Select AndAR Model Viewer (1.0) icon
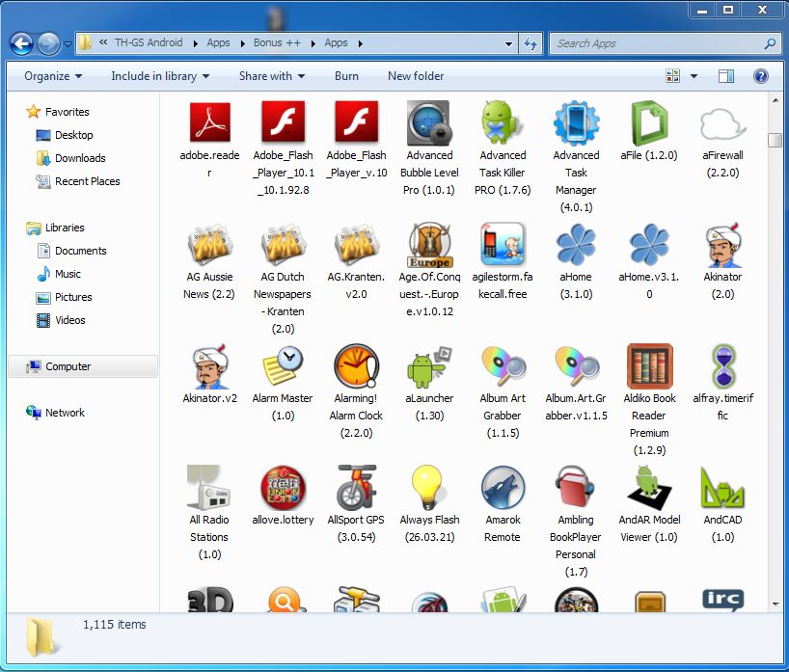This screenshot has height=672, width=789. click(x=649, y=488)
